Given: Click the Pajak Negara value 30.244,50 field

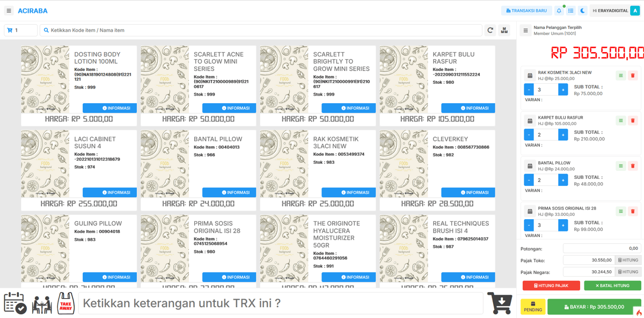Looking at the screenshot, I should (589, 272).
